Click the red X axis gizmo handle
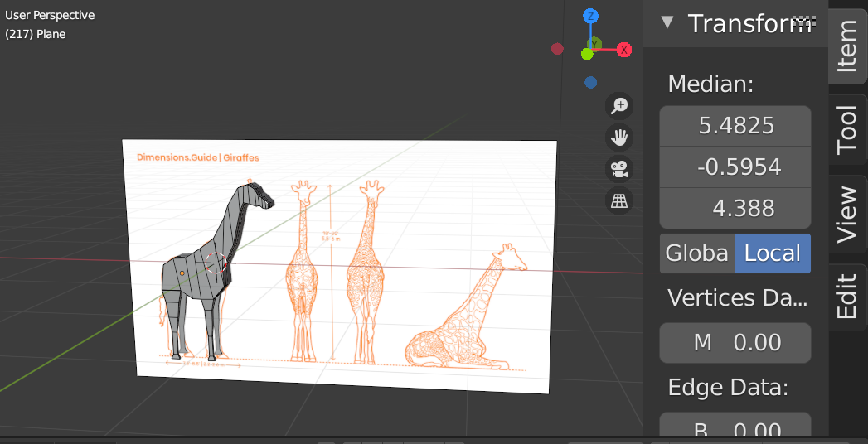 click(x=624, y=50)
